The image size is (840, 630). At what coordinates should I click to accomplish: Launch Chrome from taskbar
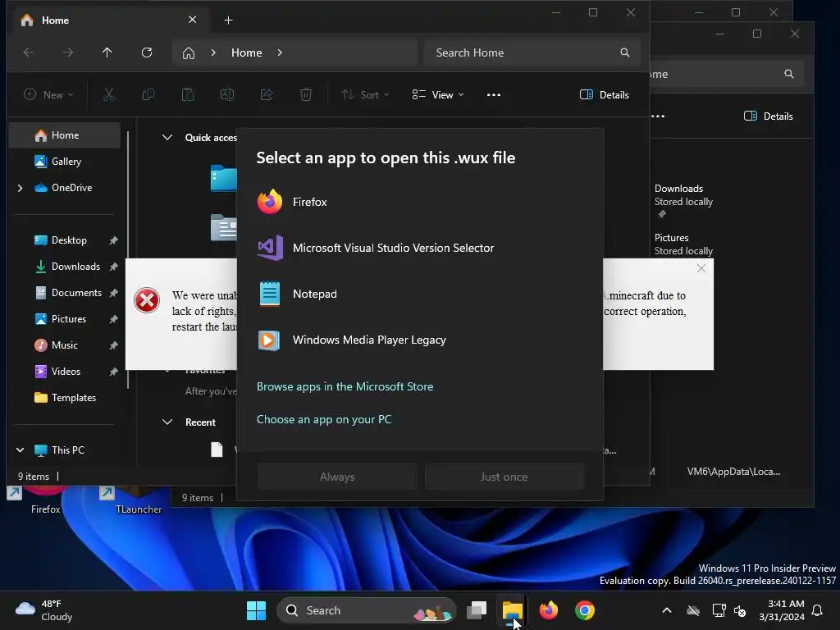[x=585, y=610]
